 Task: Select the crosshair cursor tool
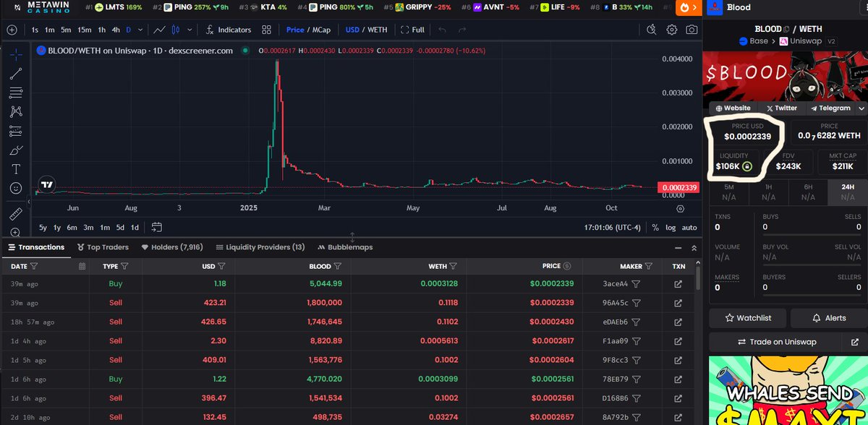point(15,53)
